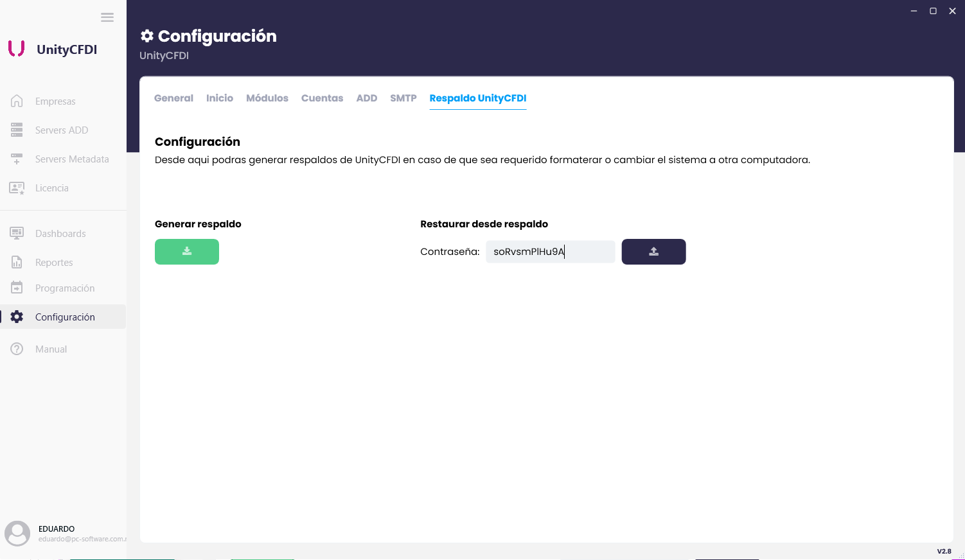Viewport: 965px width, 560px height.
Task: Select the Respaldo UnityCFDI tab
Action: pyautogui.click(x=478, y=98)
